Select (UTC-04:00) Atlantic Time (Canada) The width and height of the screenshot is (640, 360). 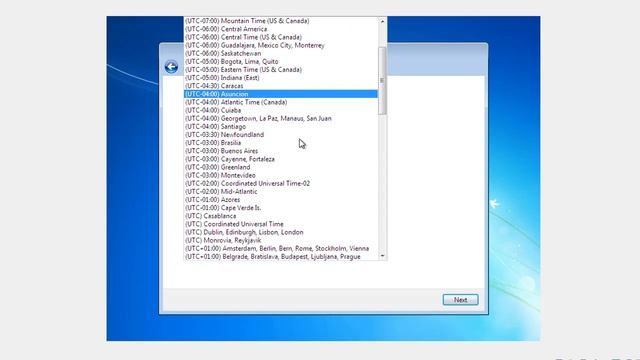tap(281, 102)
